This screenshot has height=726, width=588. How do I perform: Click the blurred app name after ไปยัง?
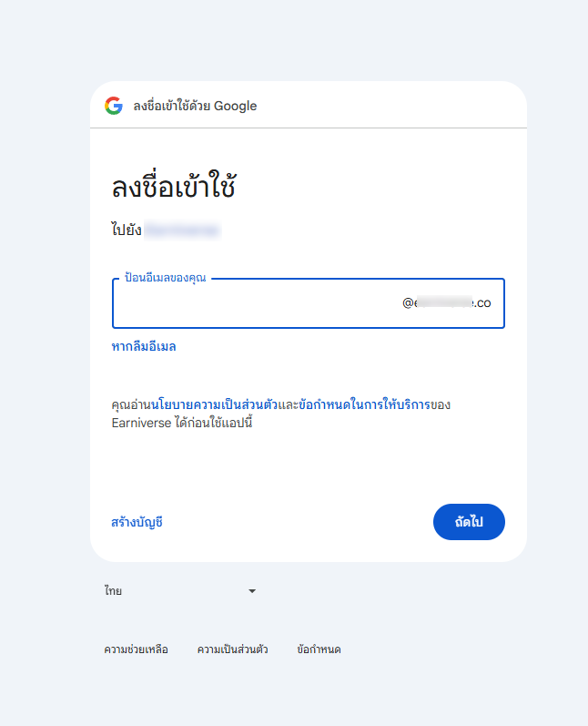[182, 230]
